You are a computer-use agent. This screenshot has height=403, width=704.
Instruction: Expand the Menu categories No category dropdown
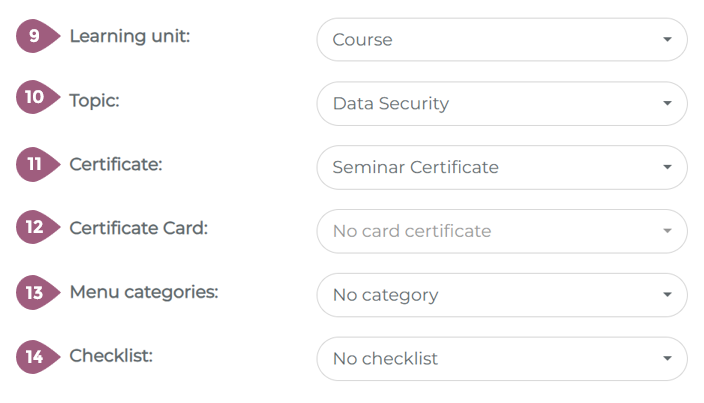pos(501,295)
